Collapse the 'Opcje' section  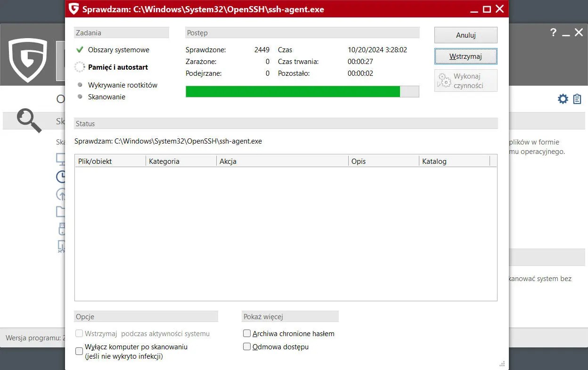(146, 316)
